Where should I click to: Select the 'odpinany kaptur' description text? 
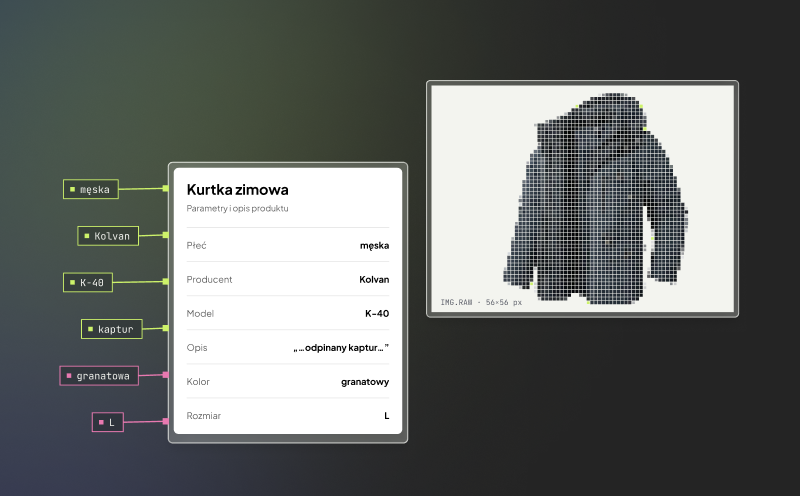(341, 348)
